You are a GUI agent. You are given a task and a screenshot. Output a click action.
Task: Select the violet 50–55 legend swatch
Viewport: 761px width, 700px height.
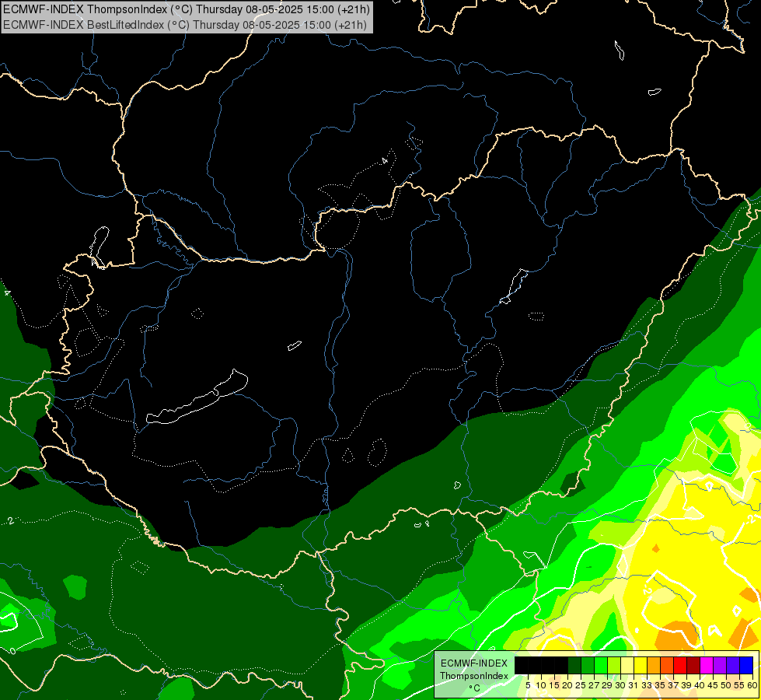pos(733,665)
